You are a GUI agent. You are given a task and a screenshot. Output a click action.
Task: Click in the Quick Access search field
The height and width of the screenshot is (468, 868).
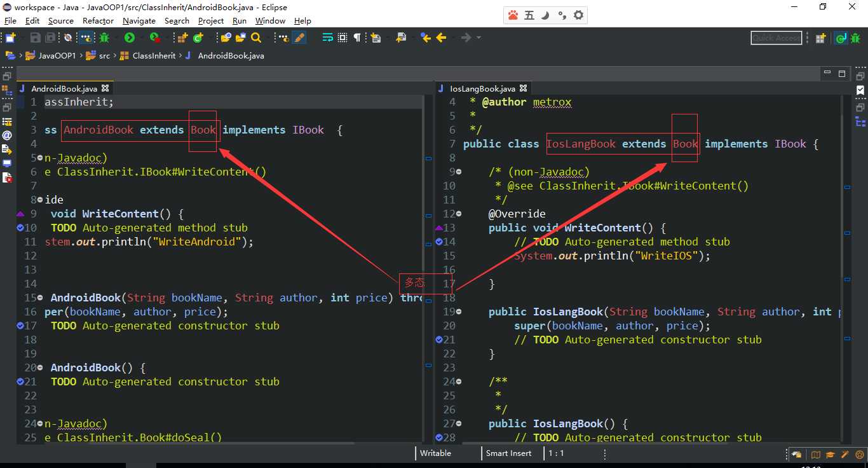(x=776, y=38)
